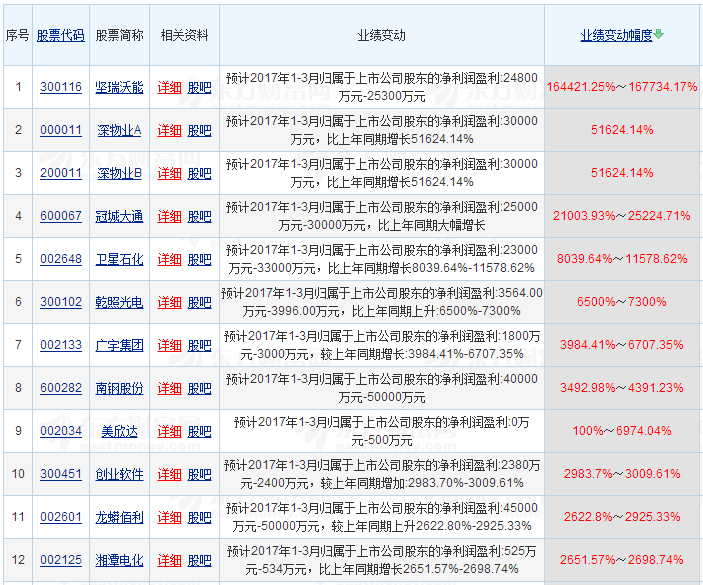Click 详细 link for 湘潭电化
The width and height of the screenshot is (703, 585).
pos(169,560)
